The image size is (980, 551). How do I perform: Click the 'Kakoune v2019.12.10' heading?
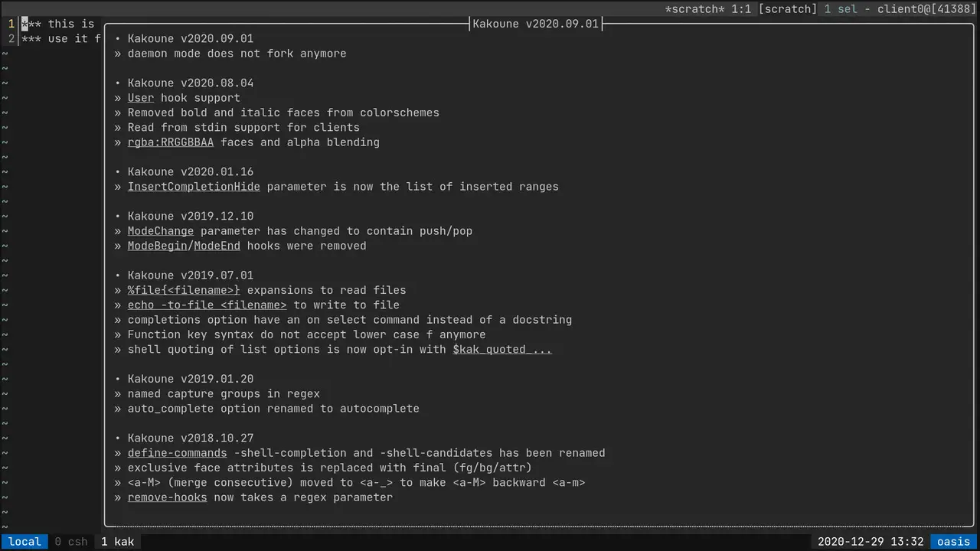[x=191, y=216]
